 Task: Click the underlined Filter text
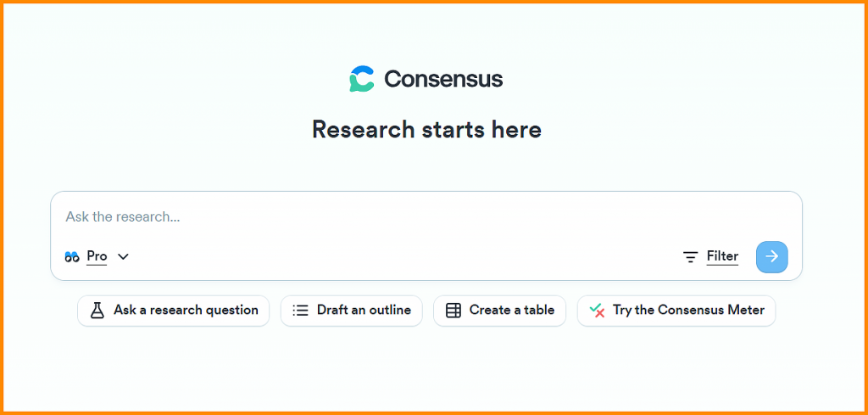tap(722, 256)
